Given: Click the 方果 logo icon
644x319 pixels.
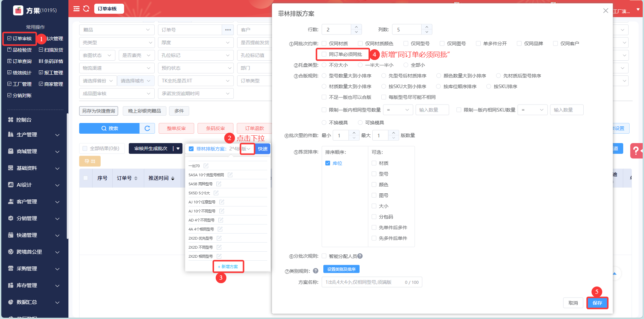Looking at the screenshot, I should point(18,10).
